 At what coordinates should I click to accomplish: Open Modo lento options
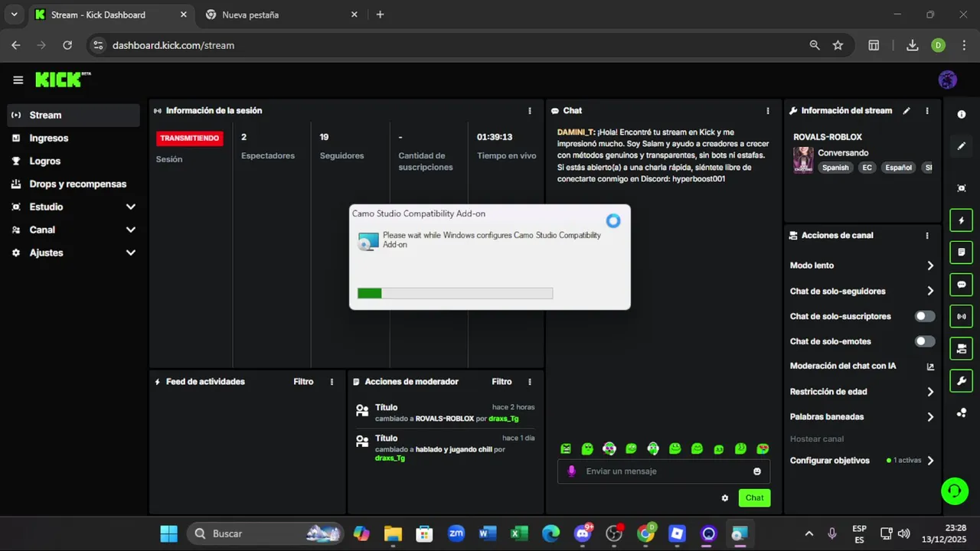862,266
